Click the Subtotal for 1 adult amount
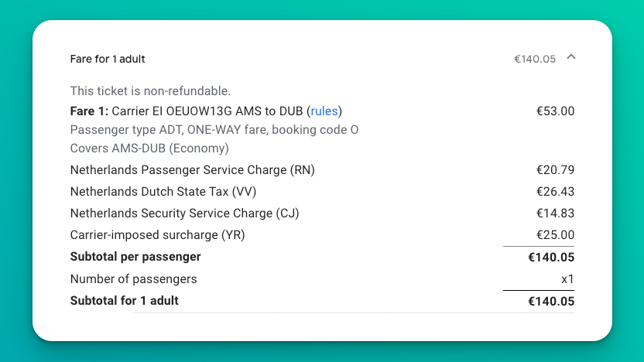Viewport: 644px width, 362px height. coord(551,301)
